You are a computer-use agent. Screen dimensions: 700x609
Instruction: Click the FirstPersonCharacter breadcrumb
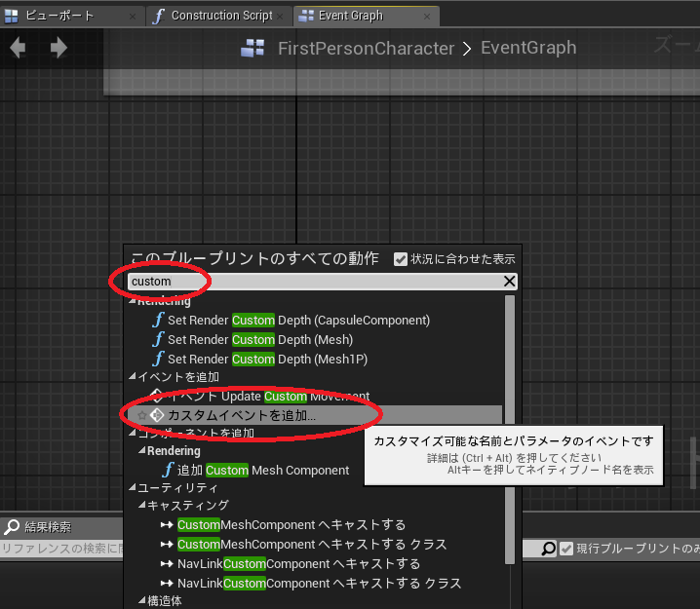pyautogui.click(x=366, y=48)
